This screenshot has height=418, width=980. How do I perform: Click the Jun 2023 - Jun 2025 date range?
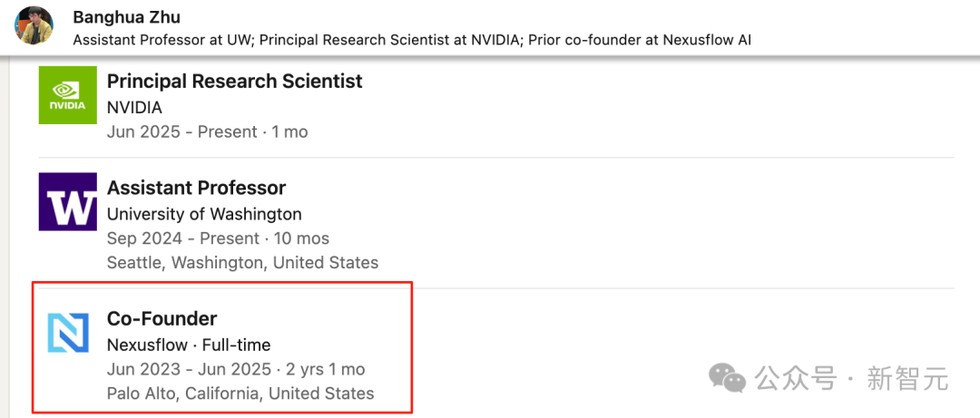(189, 369)
